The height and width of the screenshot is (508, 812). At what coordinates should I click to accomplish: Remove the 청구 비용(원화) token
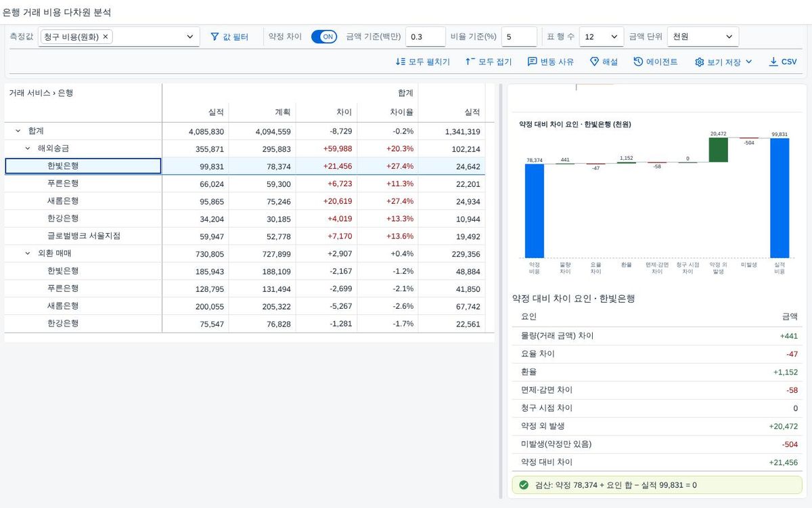click(x=105, y=37)
